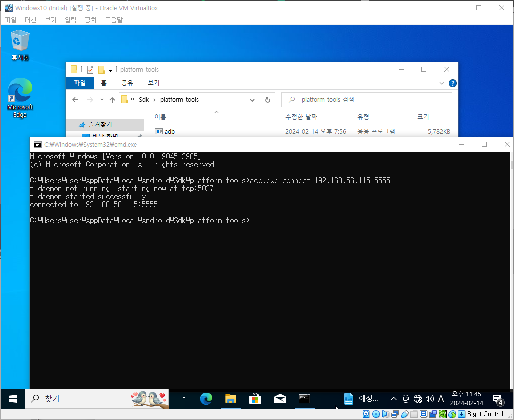The image size is (514, 420).
Task: Click the Sdk breadcrumb in the address bar
Action: (x=144, y=99)
